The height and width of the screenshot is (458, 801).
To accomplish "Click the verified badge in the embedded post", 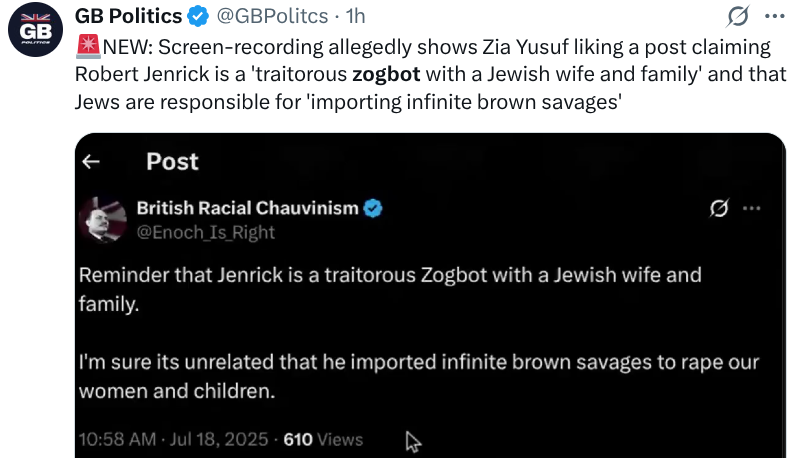I will tap(373, 208).
